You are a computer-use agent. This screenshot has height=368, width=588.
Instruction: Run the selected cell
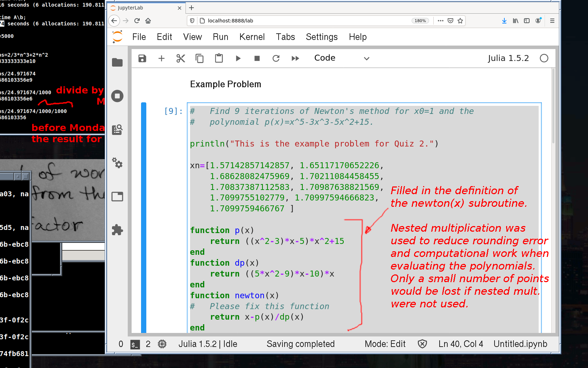tap(238, 58)
